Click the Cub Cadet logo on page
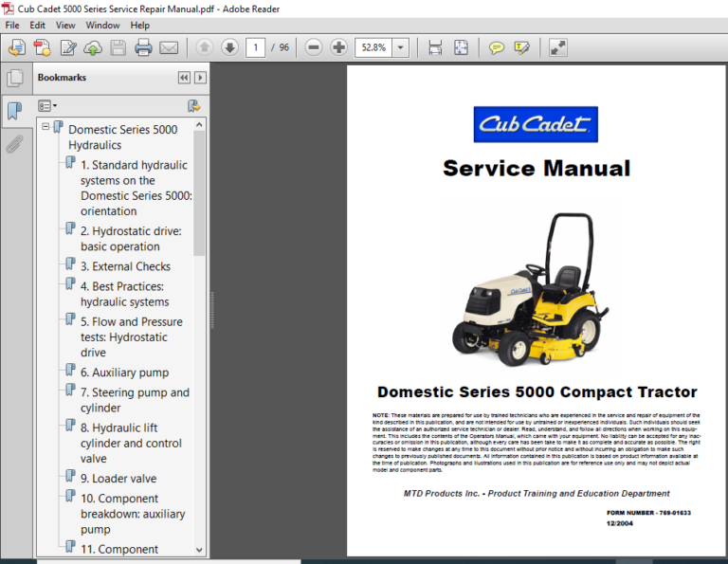Image resolution: width=728 pixels, height=564 pixels. (536, 124)
